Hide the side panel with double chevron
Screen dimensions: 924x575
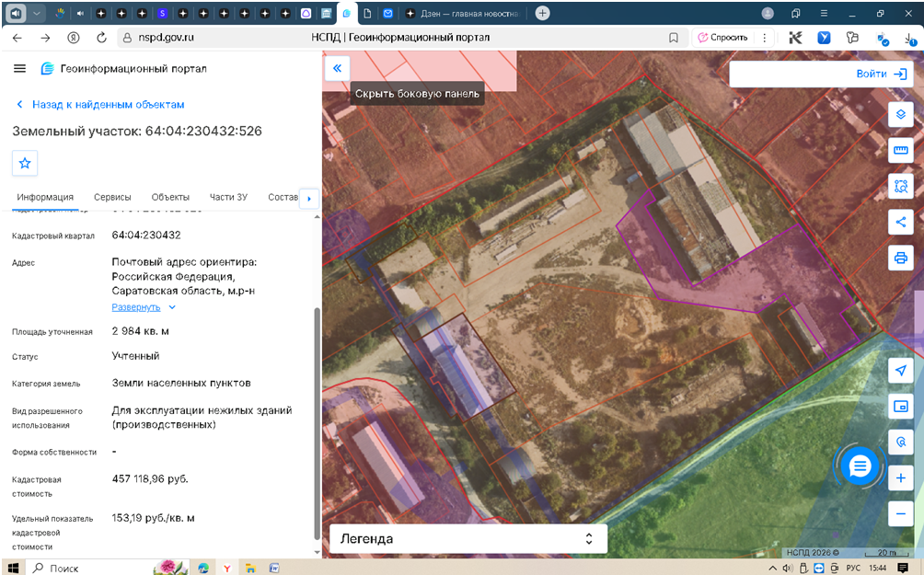[x=337, y=68]
